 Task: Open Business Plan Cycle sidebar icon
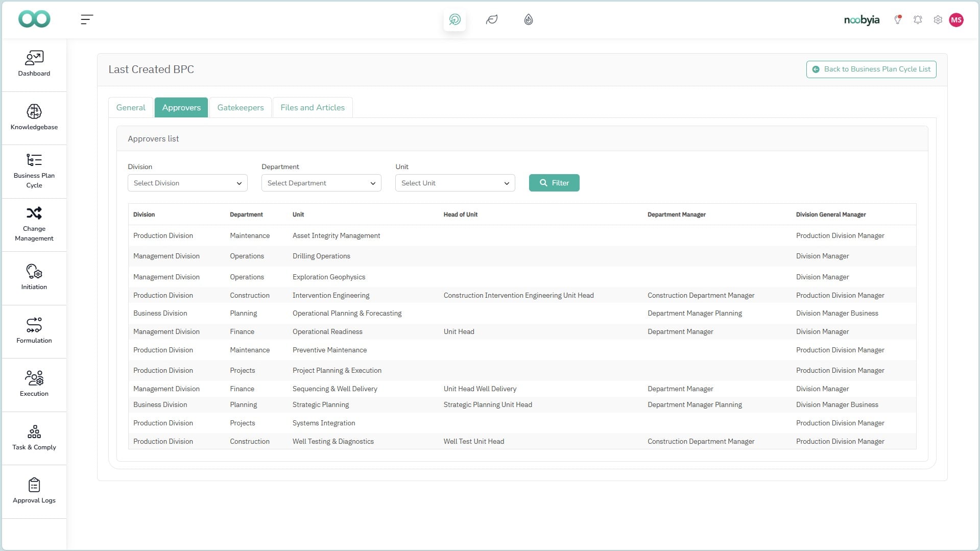(x=34, y=160)
